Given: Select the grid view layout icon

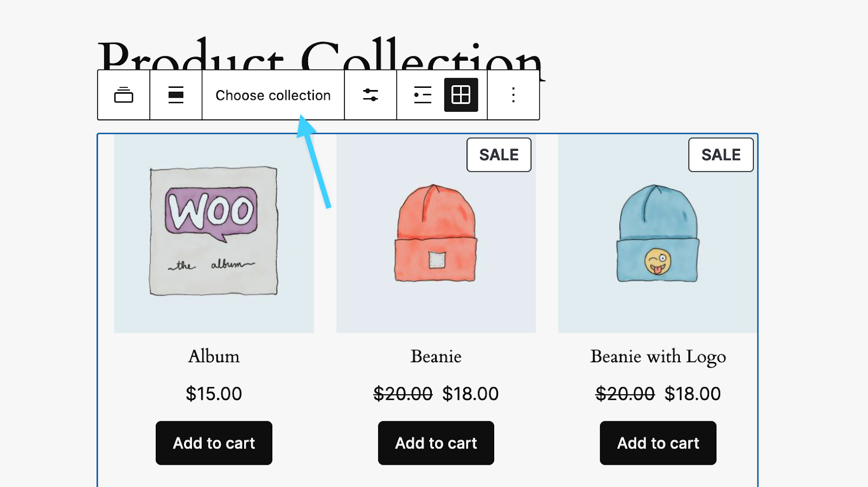Looking at the screenshot, I should click(462, 95).
